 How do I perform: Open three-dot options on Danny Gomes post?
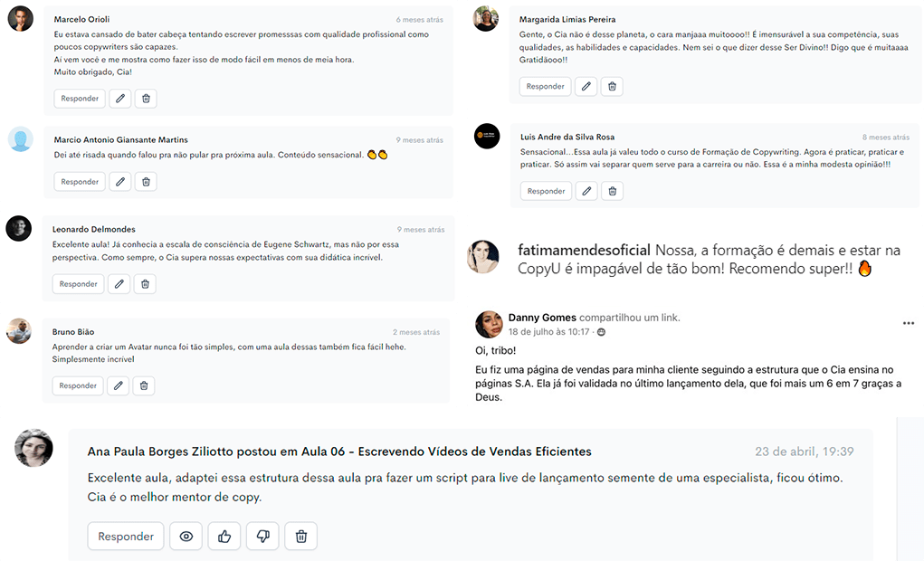pos(908,323)
